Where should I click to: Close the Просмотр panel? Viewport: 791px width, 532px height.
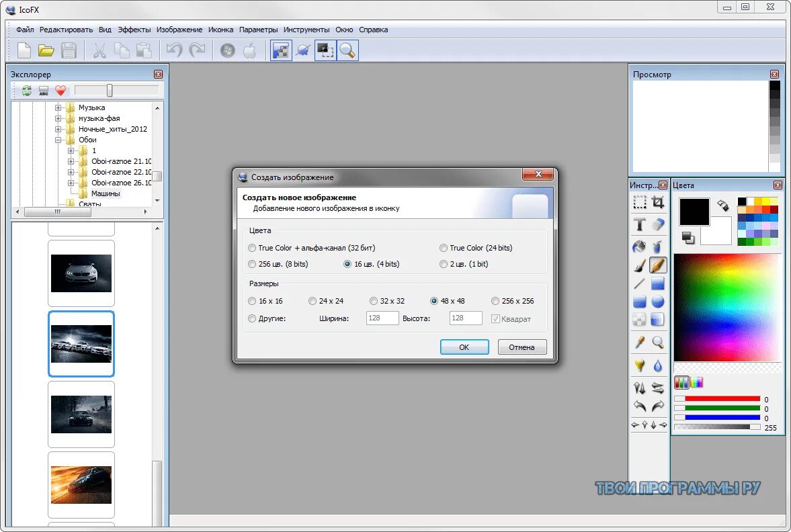pyautogui.click(x=774, y=74)
